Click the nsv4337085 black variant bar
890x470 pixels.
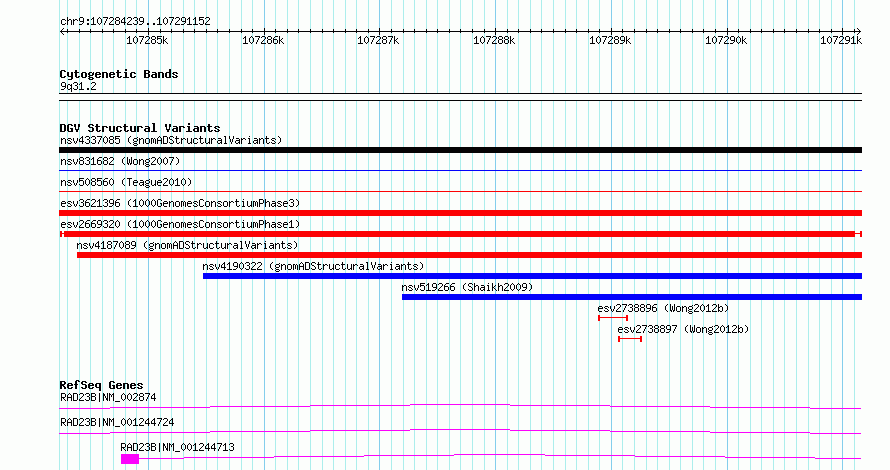[x=460, y=150]
